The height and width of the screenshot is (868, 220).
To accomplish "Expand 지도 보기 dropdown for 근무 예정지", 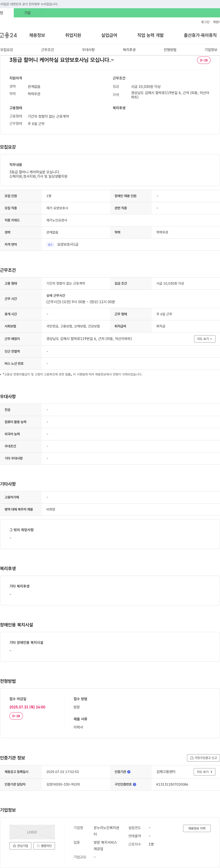I will 204,339.
